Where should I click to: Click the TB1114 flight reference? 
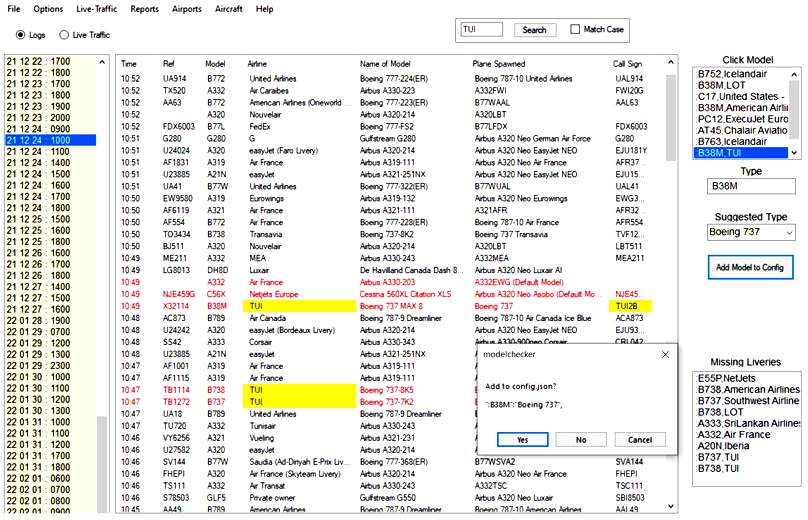coord(176,390)
